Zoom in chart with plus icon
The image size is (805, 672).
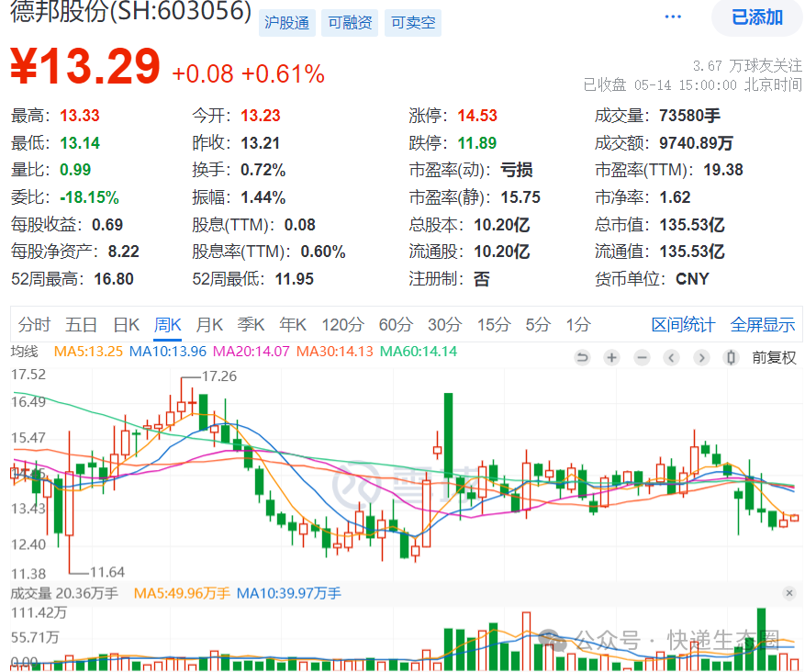click(611, 357)
